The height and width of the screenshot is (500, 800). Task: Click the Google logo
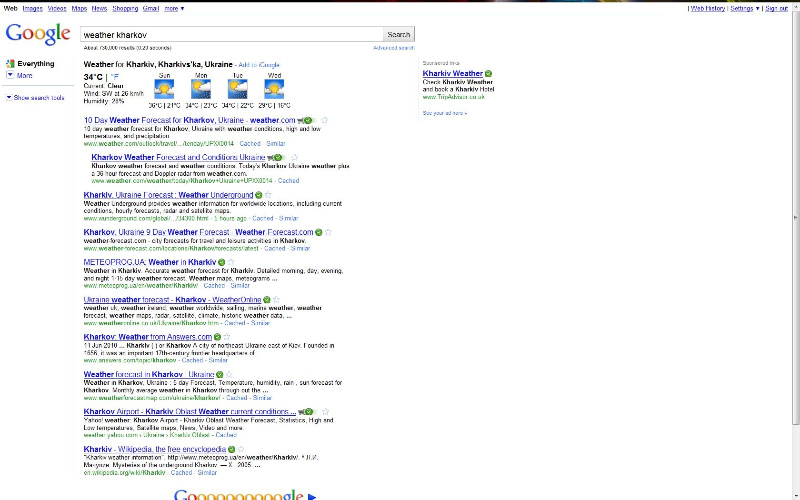[x=38, y=33]
